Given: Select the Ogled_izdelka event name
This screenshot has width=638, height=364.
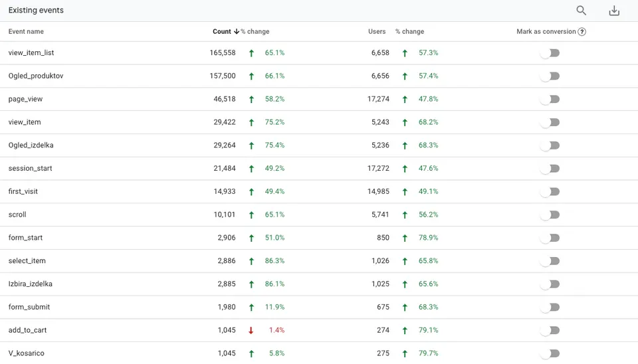Looking at the screenshot, I should point(31,145).
